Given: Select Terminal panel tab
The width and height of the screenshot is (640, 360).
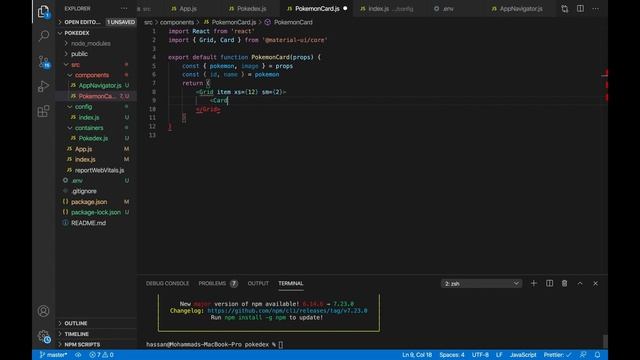Looking at the screenshot, I should [x=291, y=283].
